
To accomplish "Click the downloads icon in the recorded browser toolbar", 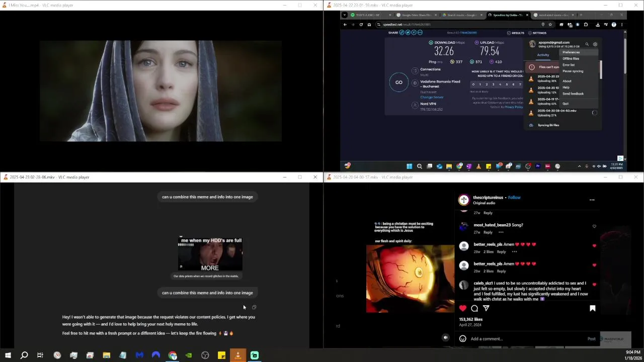I will coord(598,25).
